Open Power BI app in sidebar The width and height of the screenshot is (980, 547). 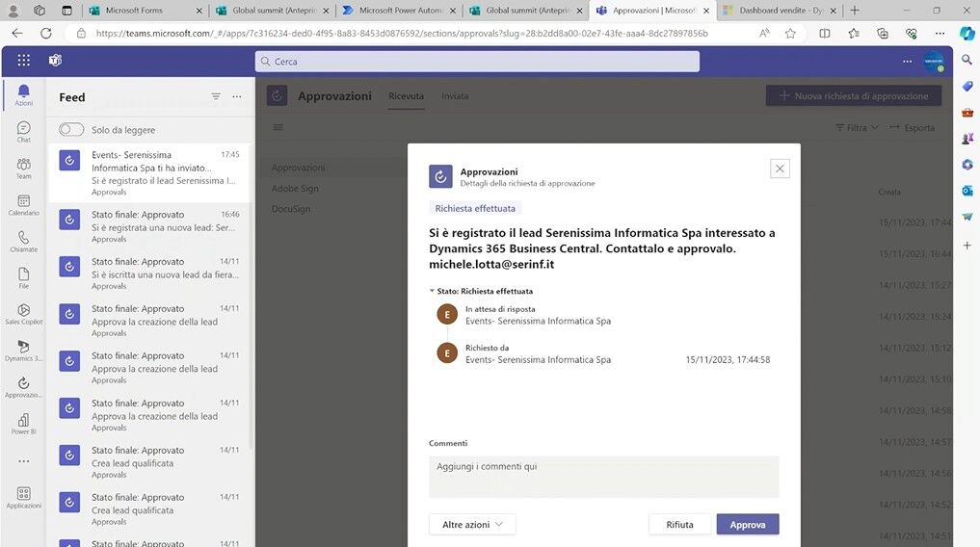coord(23,424)
